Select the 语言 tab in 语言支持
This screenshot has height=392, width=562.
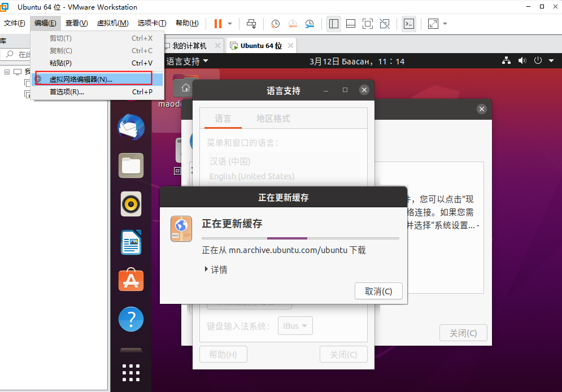point(223,119)
